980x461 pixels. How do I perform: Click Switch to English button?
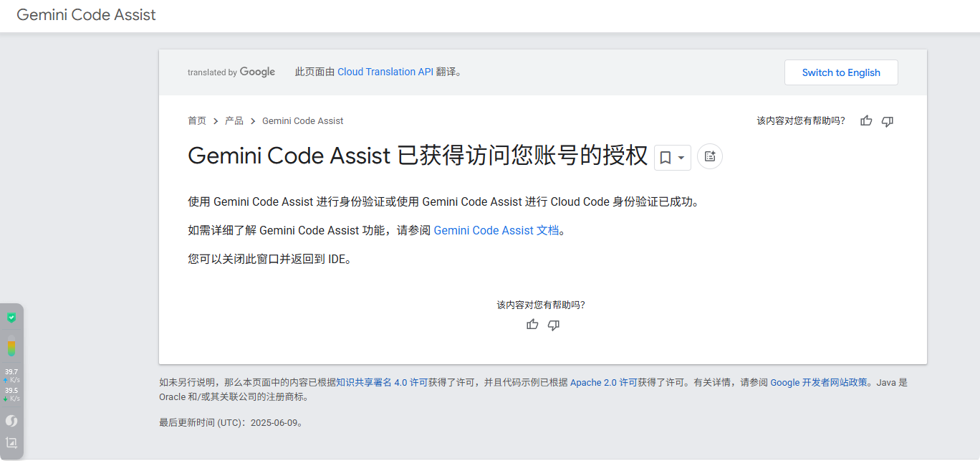point(841,72)
